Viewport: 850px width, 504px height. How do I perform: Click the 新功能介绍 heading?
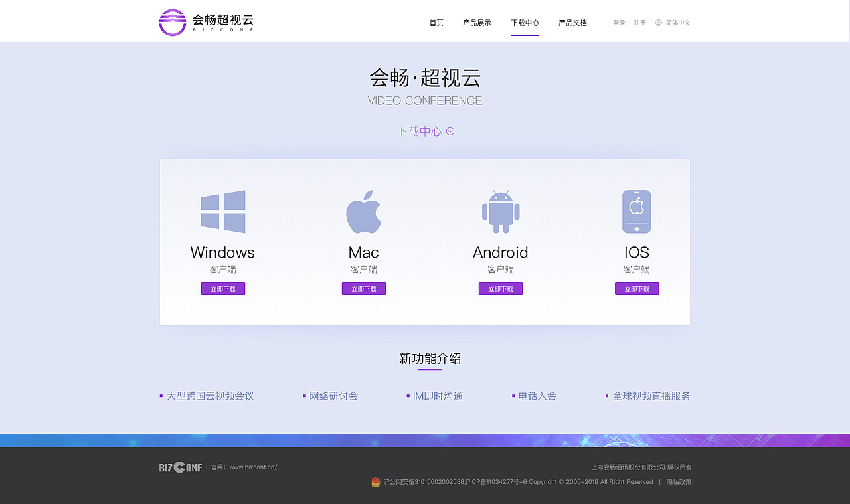[430, 359]
